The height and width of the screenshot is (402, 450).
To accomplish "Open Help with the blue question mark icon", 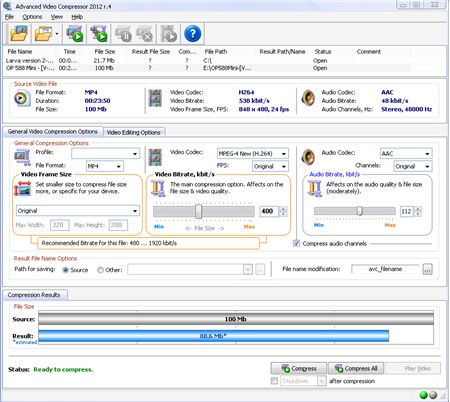I will point(193,34).
